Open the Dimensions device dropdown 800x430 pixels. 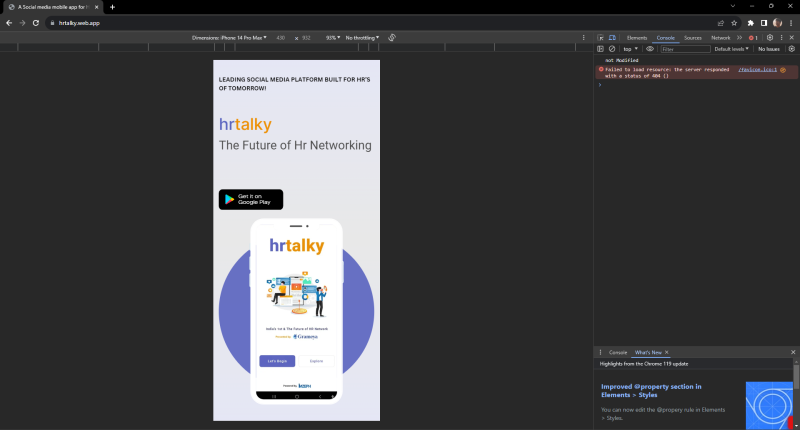[x=229, y=38]
